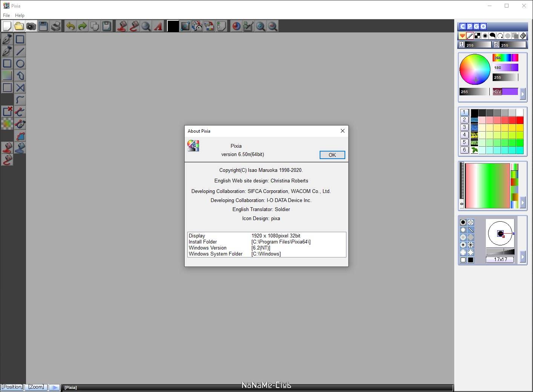
Task: Undo the last action
Action: click(70, 26)
